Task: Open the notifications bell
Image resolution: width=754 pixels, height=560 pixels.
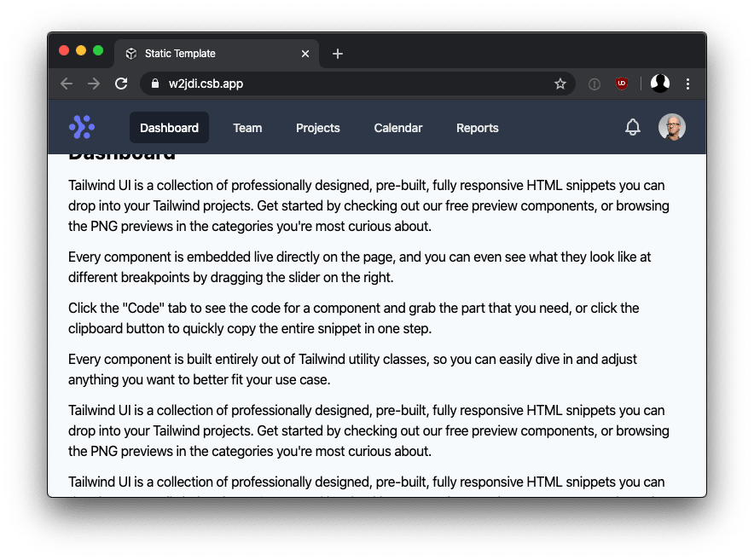Action: pyautogui.click(x=632, y=127)
